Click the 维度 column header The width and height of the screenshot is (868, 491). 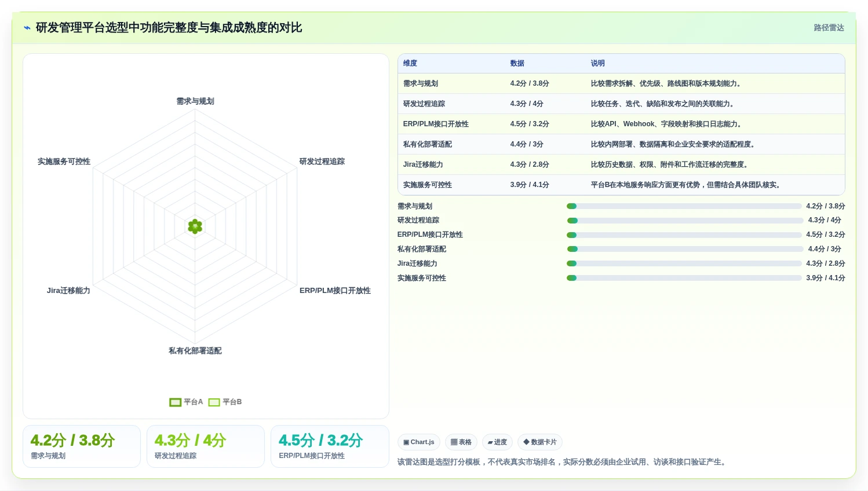pyautogui.click(x=410, y=63)
